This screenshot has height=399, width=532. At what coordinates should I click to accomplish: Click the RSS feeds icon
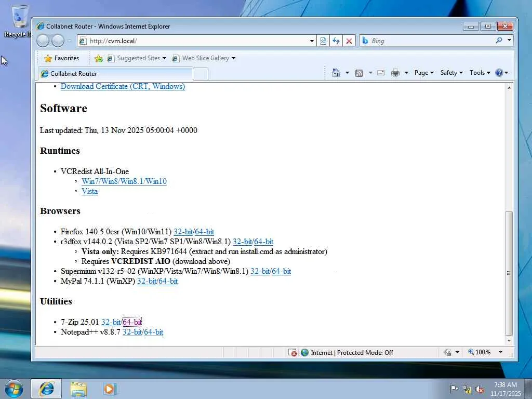pos(359,73)
